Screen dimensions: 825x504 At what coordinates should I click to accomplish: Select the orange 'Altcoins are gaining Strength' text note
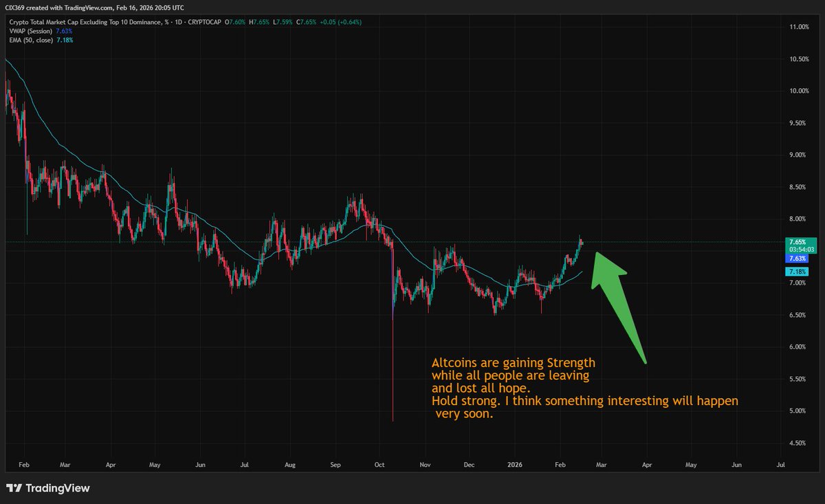(584, 389)
